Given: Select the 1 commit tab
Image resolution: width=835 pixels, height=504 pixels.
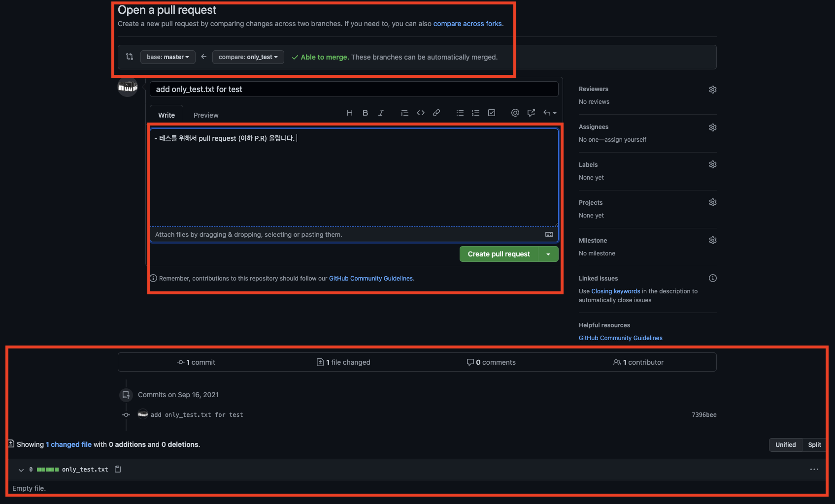Looking at the screenshot, I should 196,362.
